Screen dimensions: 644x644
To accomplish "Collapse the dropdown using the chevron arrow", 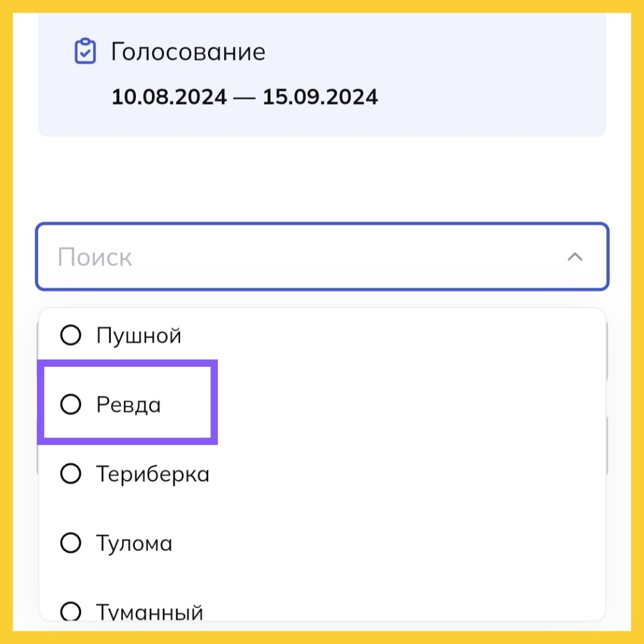I will coord(575,257).
